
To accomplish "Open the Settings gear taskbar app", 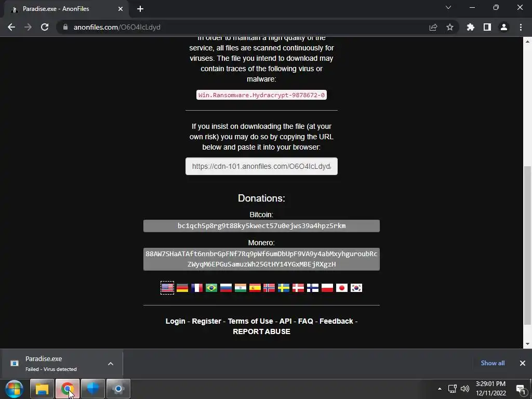I will 118,389.
